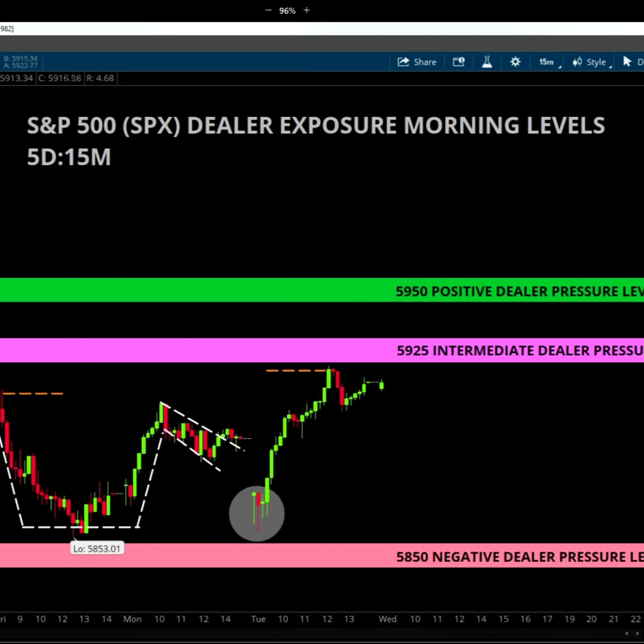Open the quote details info icon
The height and width of the screenshot is (644, 644).
459,62
